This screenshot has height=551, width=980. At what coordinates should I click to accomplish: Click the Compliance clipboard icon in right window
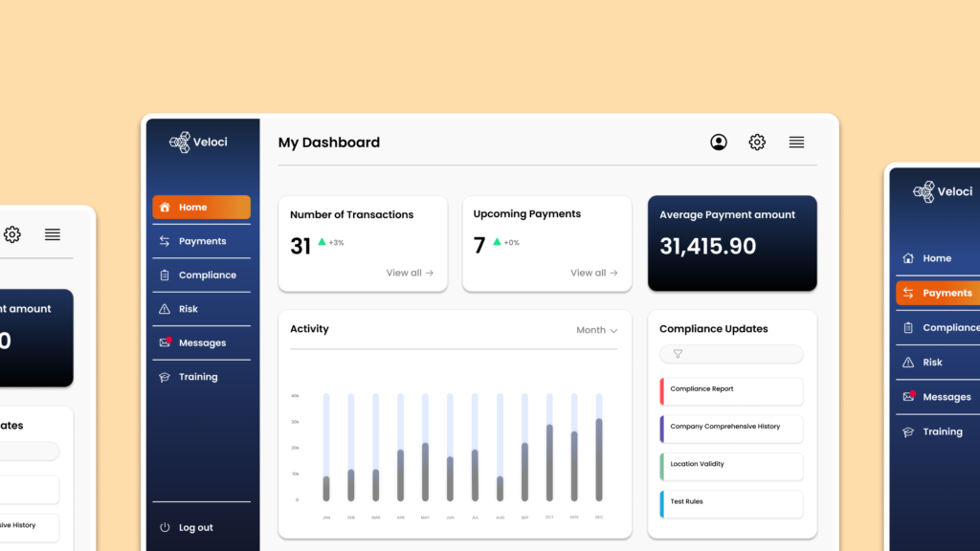(908, 327)
